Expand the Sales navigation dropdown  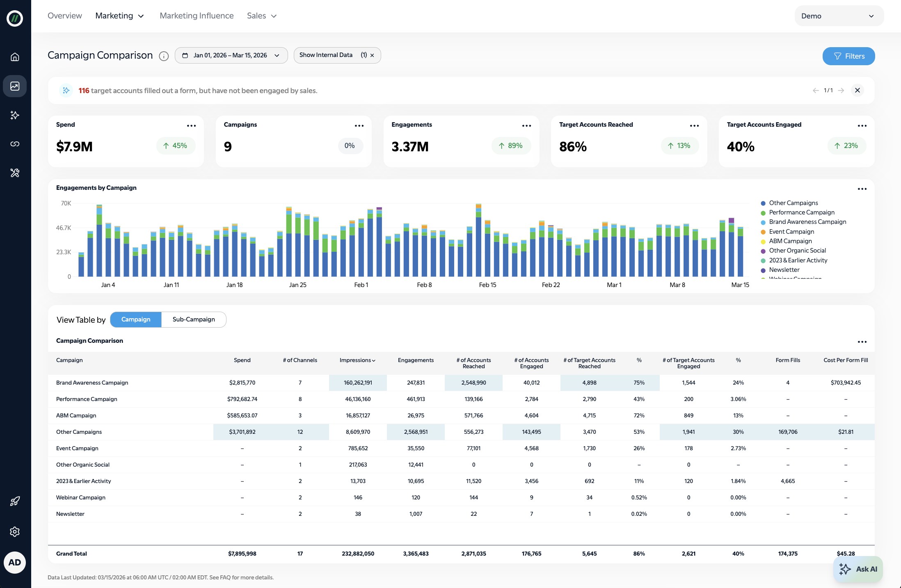point(262,16)
